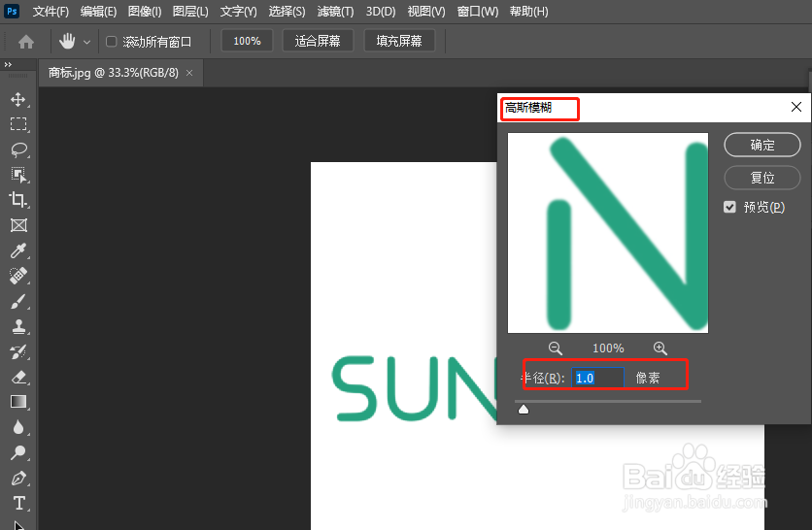Click the Gaussian Blur preview thumbnail

point(608,233)
